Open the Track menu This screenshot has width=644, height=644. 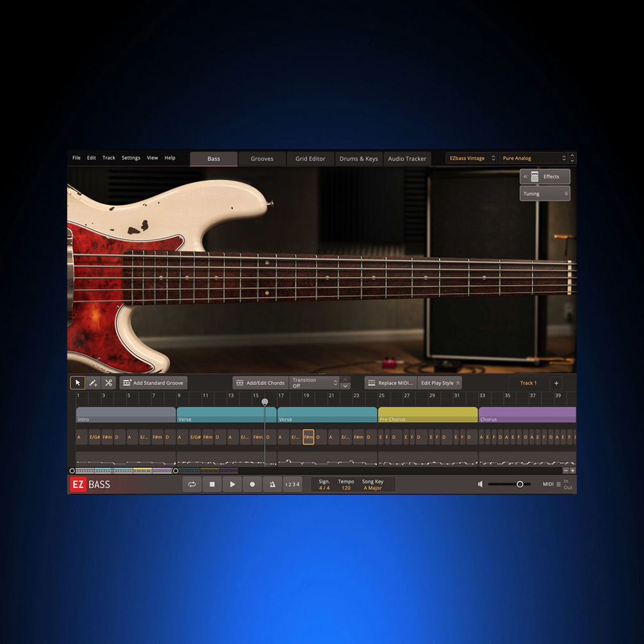[108, 158]
